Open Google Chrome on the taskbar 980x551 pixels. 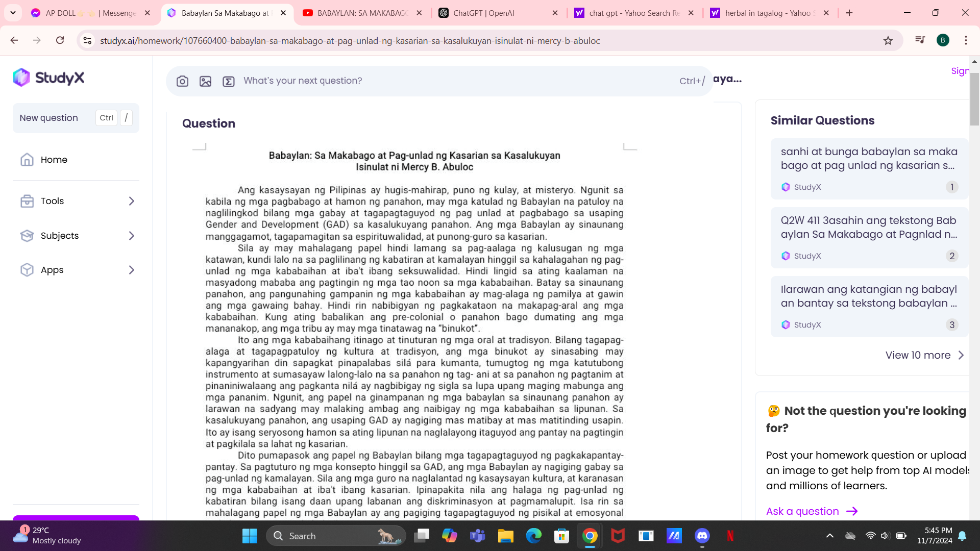[590, 536]
